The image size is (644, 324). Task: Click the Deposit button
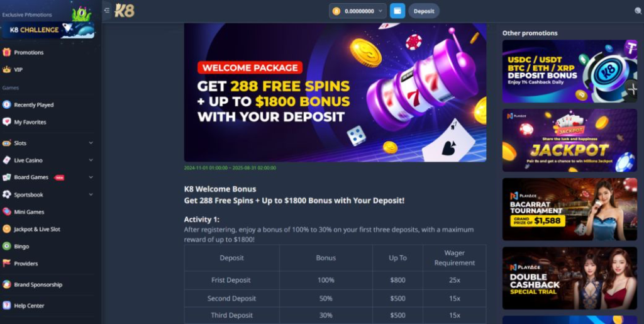424,11
